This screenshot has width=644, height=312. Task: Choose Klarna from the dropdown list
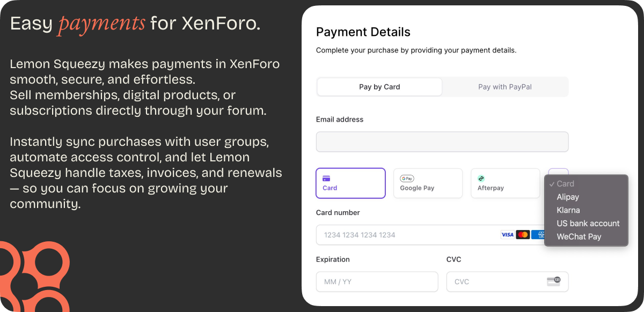[x=568, y=210]
